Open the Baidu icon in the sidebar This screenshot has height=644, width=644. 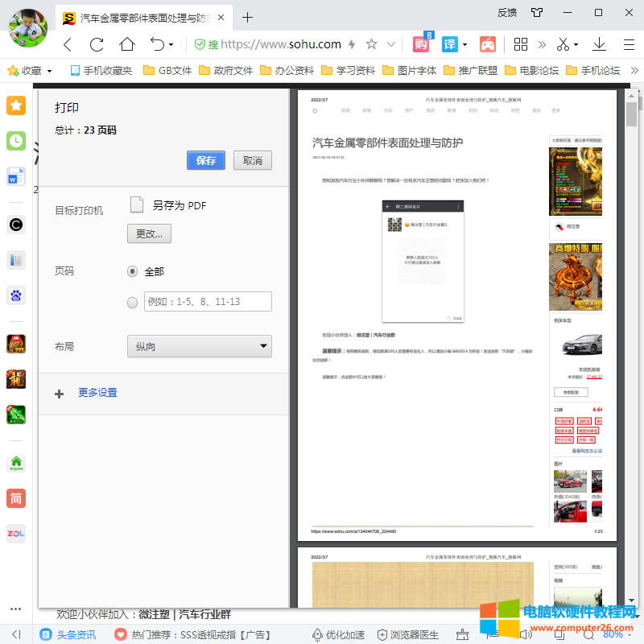[15, 295]
